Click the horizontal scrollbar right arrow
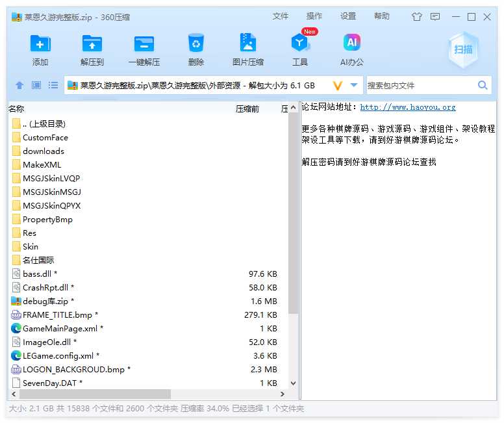This screenshot has height=423, width=504. (283, 394)
